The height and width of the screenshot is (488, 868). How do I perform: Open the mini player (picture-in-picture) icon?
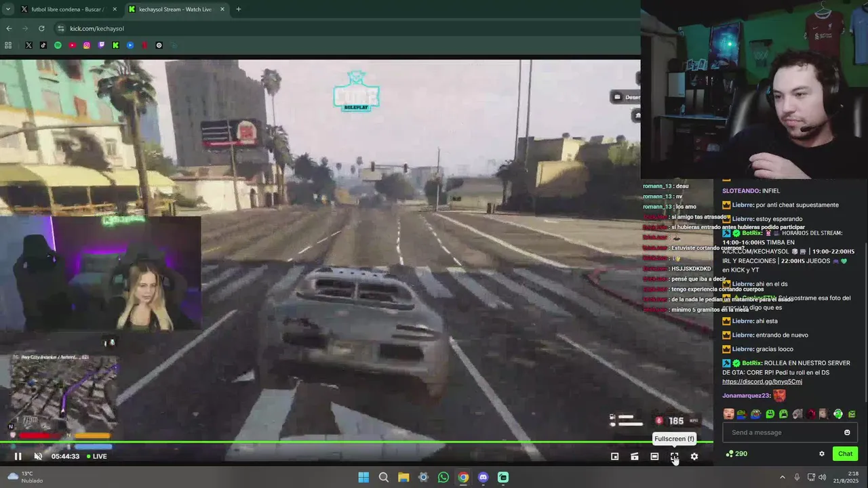[x=614, y=456]
